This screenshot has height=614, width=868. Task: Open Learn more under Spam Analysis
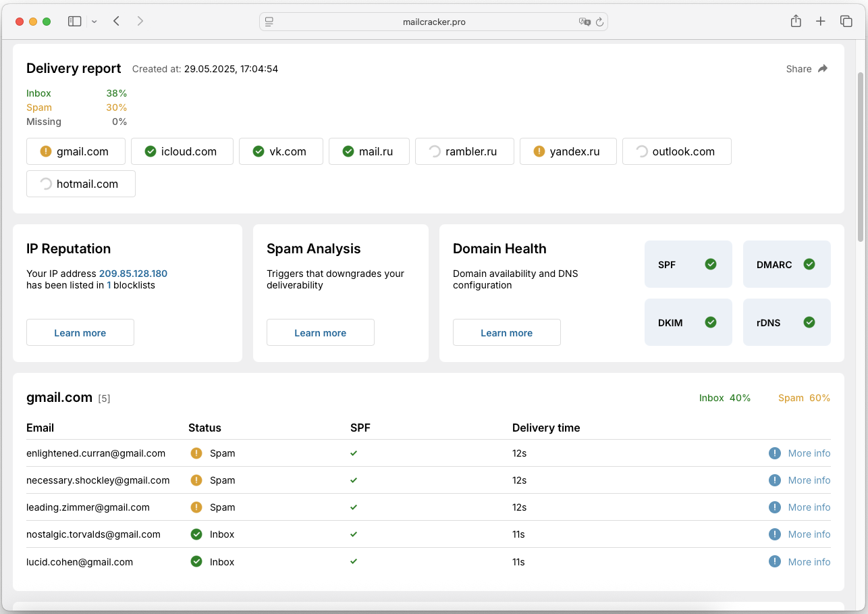click(x=320, y=332)
